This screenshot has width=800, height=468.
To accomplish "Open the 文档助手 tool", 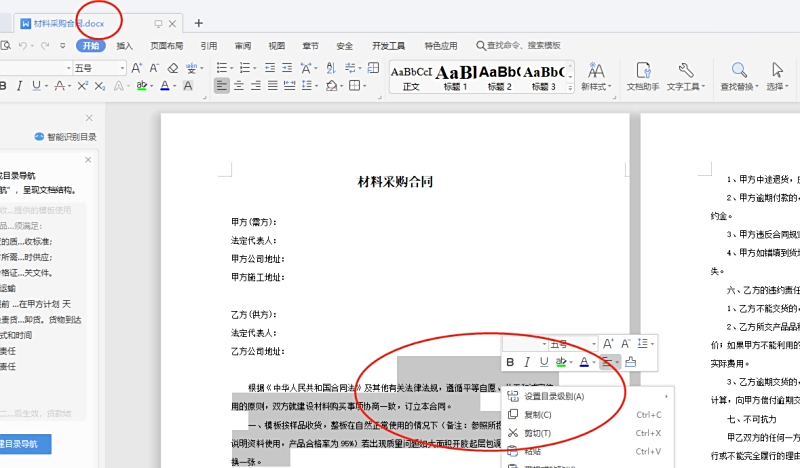I will coord(643,77).
